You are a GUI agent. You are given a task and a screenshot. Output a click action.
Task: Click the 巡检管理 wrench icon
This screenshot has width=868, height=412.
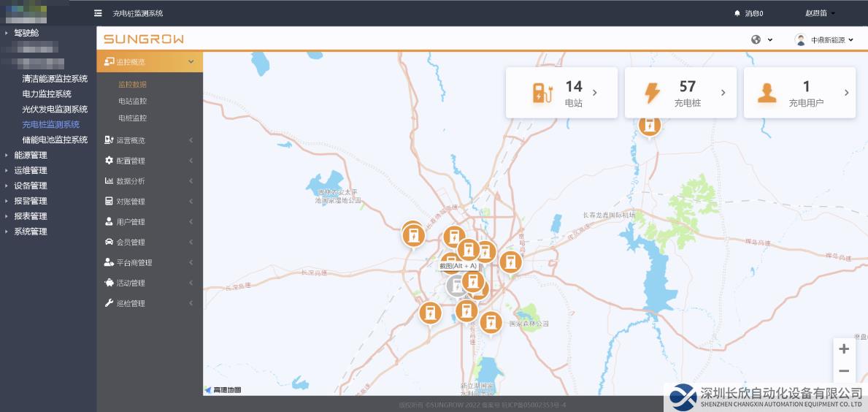(109, 303)
